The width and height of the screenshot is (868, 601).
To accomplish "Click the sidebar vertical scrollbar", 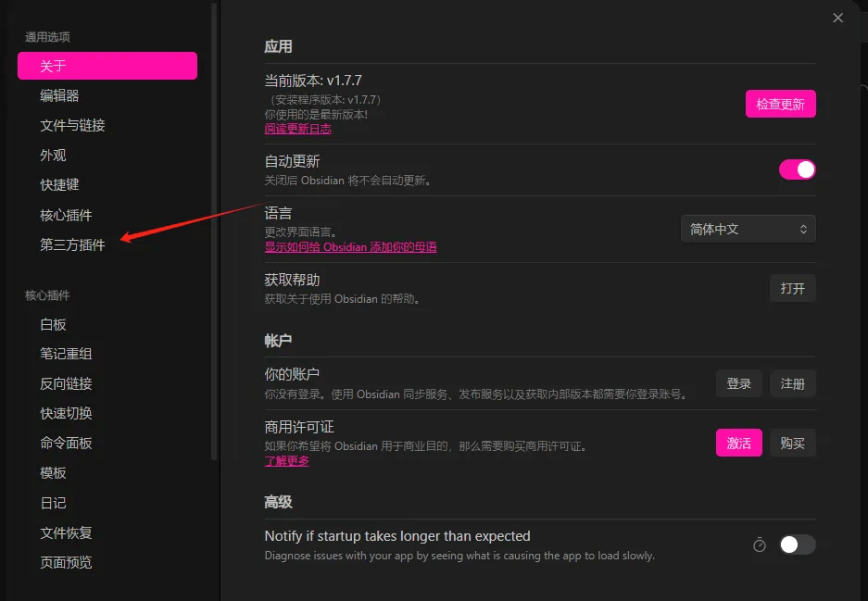I will pos(214,230).
